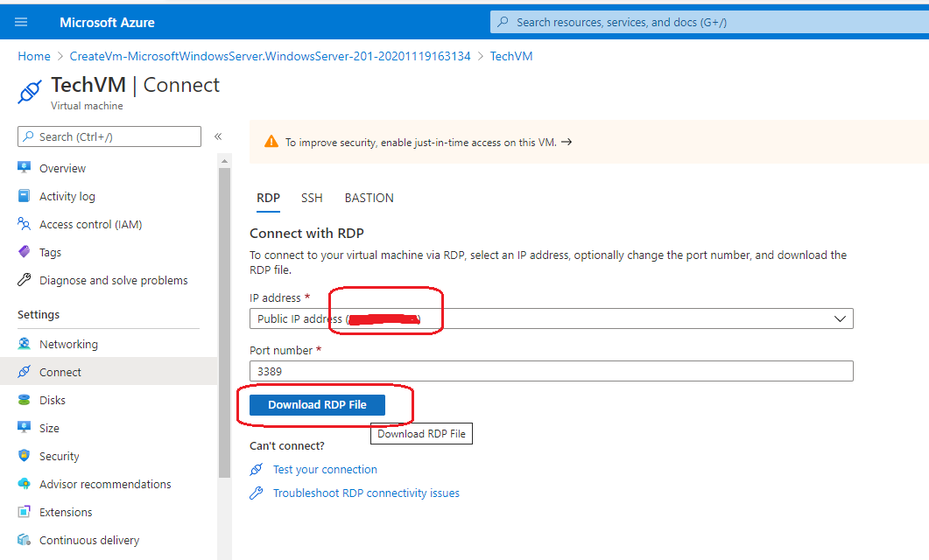Image resolution: width=929 pixels, height=560 pixels.
Task: Expand the IP address dropdown arrow
Action: [840, 318]
